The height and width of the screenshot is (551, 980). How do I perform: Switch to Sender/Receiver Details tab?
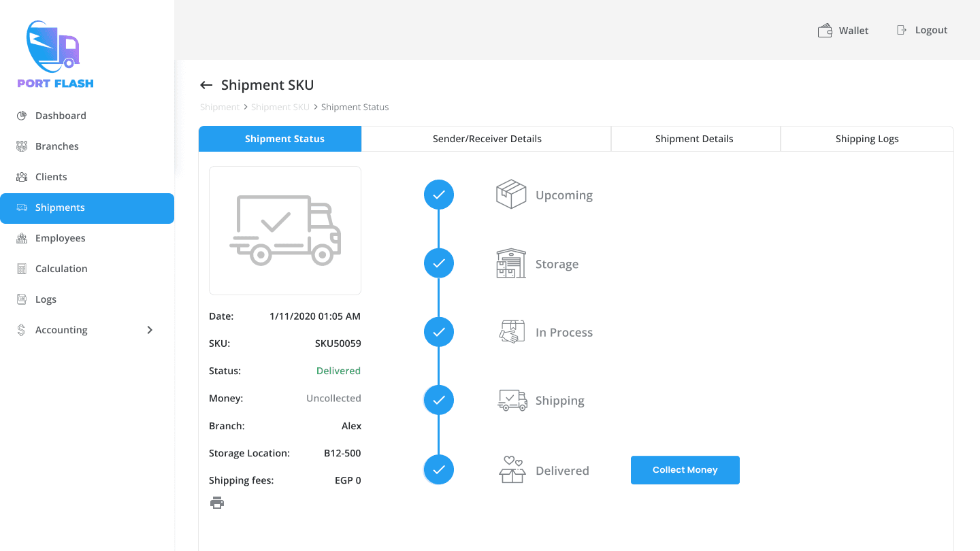487,139
